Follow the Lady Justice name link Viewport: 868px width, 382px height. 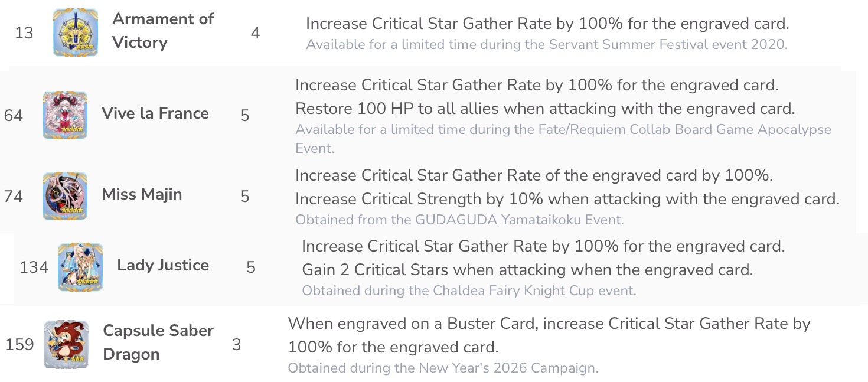pyautogui.click(x=163, y=265)
